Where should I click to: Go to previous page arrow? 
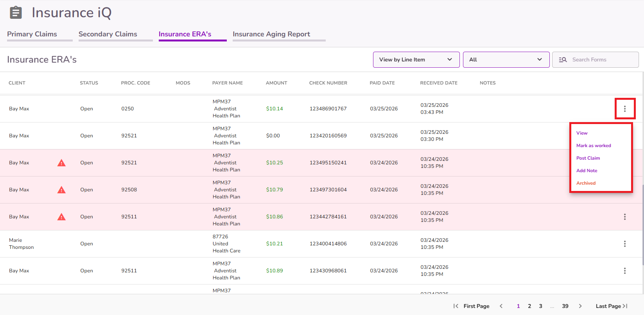pos(501,306)
